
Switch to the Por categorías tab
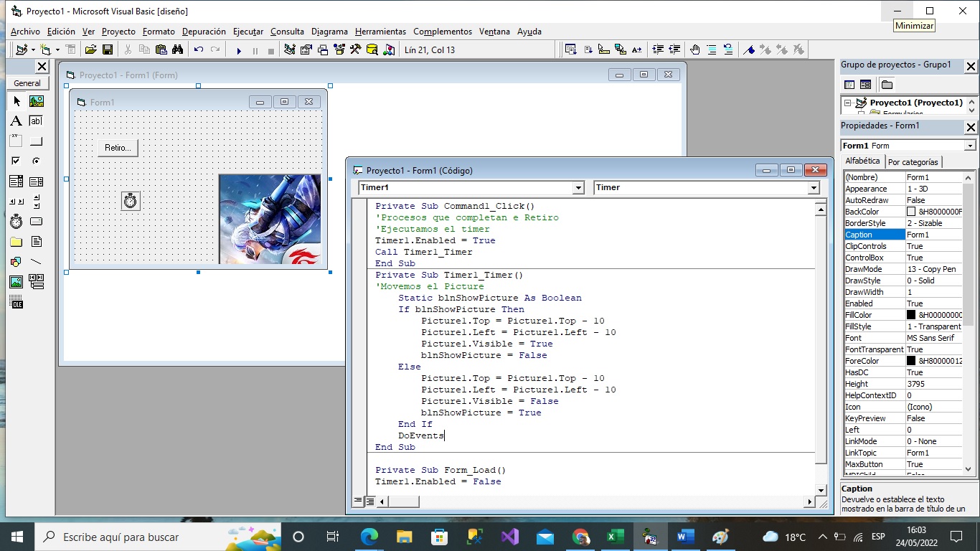tap(913, 162)
